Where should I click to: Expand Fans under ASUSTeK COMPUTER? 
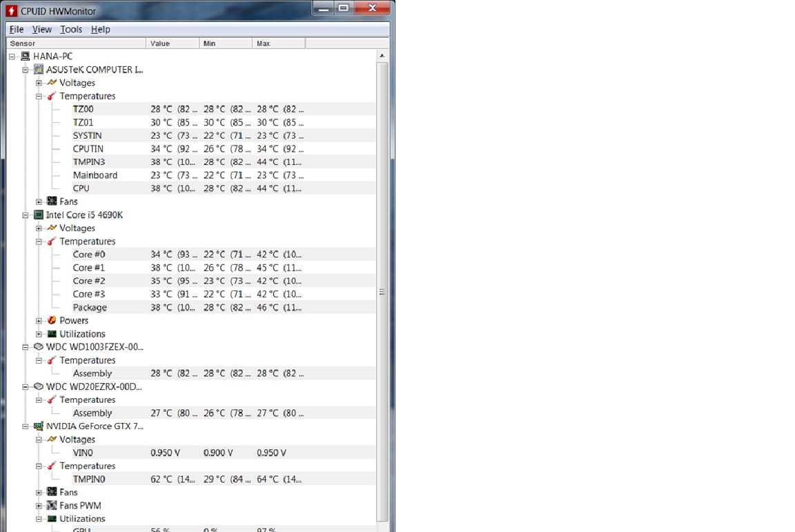39,201
